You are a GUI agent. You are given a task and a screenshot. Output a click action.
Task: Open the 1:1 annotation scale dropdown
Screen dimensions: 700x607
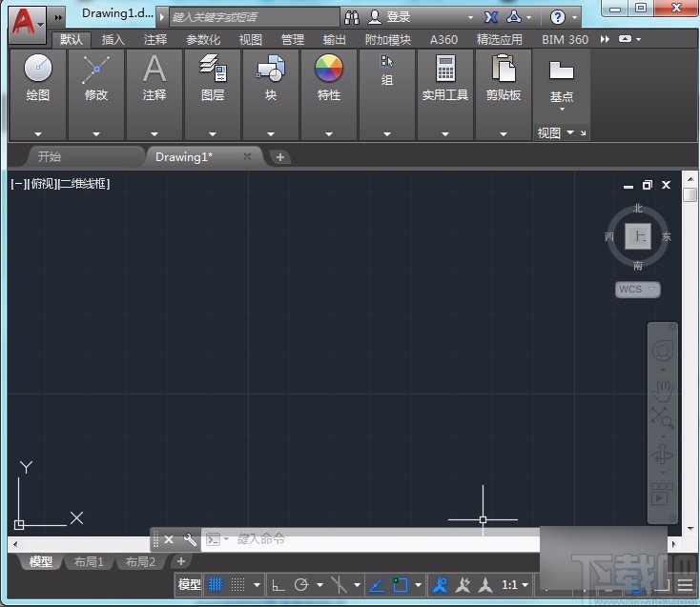(x=515, y=584)
